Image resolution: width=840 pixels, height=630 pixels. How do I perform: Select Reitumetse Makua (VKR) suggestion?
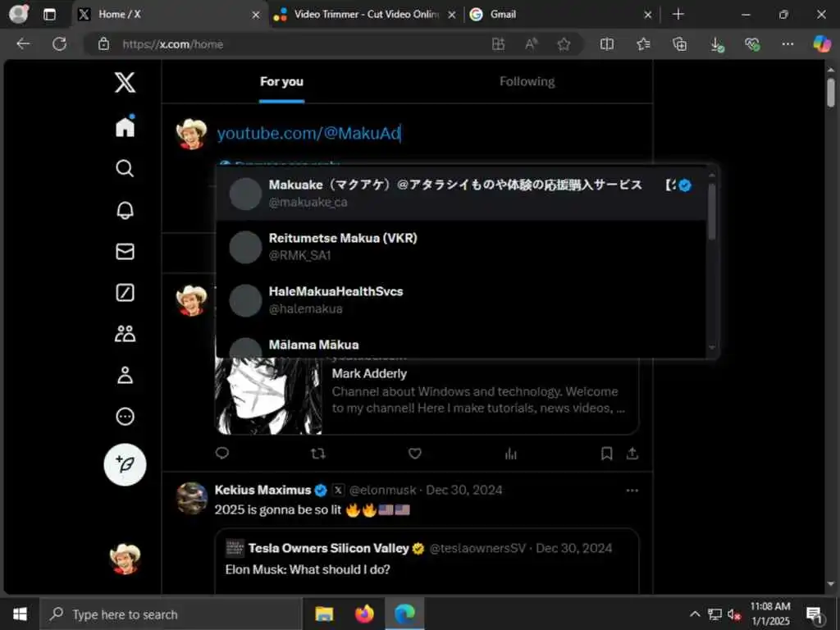(x=461, y=246)
